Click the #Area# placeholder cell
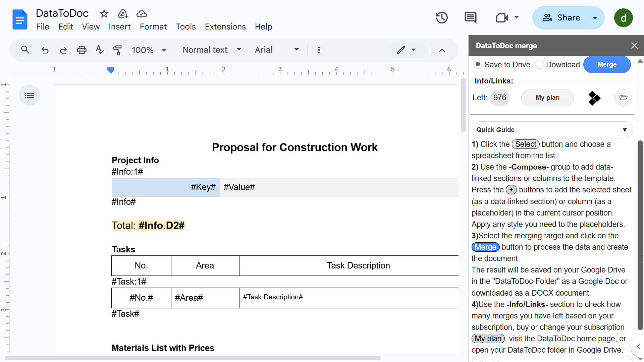 [205, 298]
